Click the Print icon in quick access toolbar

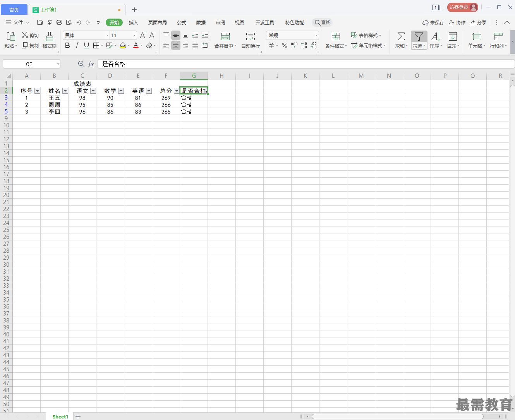(59, 22)
